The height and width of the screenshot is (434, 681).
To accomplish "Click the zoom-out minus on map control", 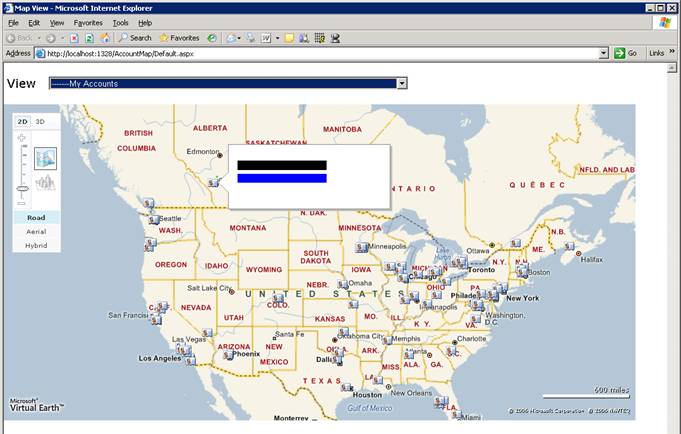I will 21,203.
